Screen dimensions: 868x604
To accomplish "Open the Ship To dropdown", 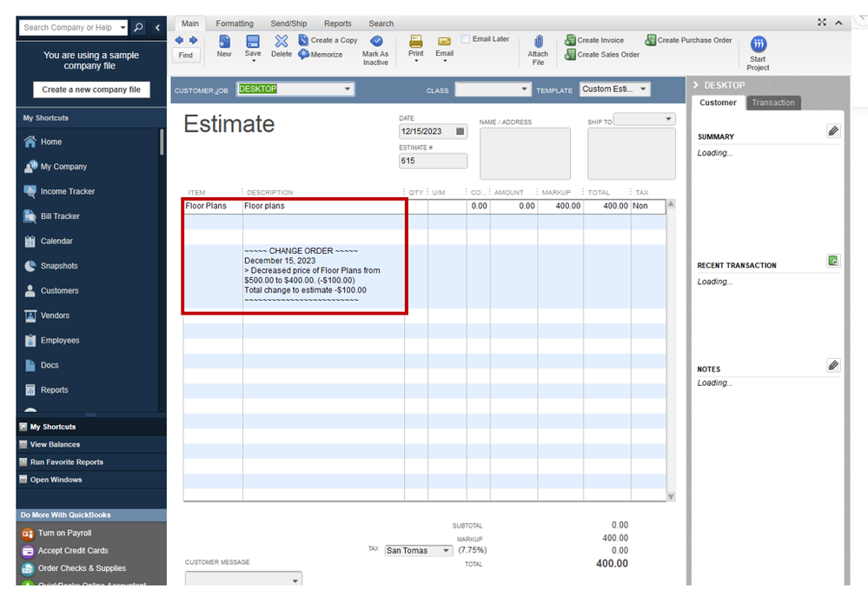I will pyautogui.click(x=669, y=119).
